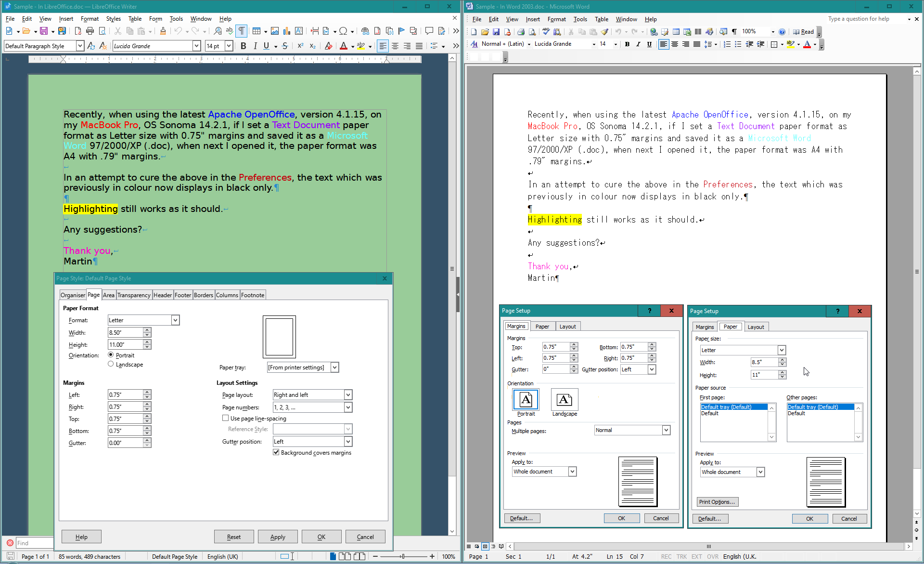Toggle Background covers margins checkbox

click(x=276, y=452)
